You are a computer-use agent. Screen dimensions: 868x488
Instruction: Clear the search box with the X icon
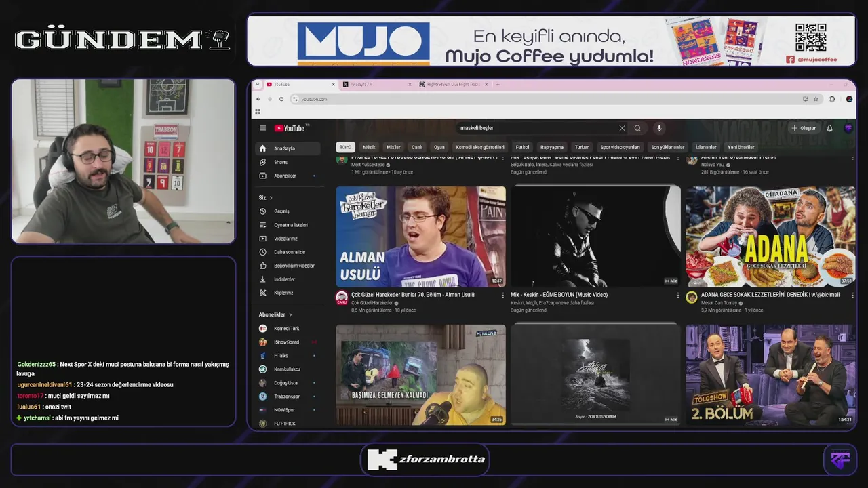coord(622,128)
